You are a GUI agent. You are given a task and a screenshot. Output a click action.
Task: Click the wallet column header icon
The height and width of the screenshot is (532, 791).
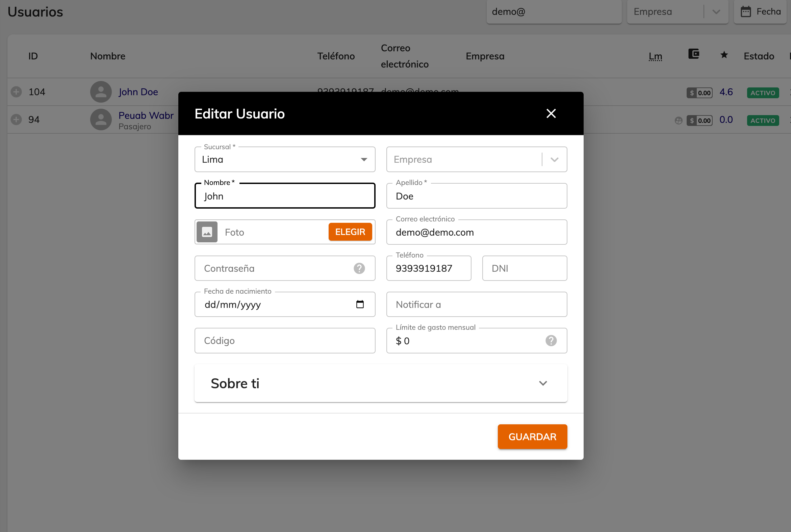click(x=693, y=54)
